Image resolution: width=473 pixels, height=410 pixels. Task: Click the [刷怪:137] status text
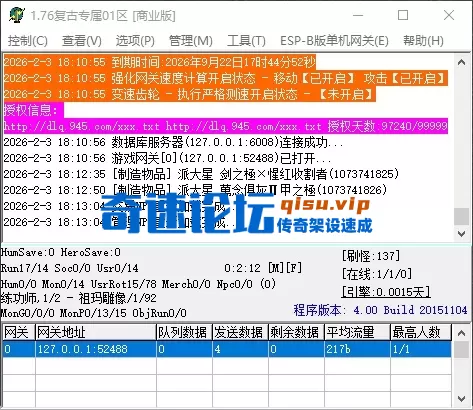pos(371,256)
